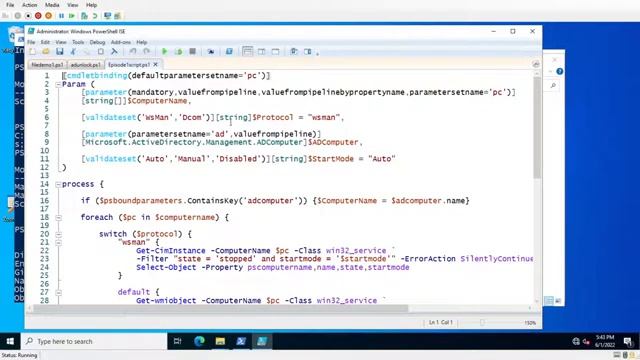Run the script with green play icon

click(x=164, y=51)
